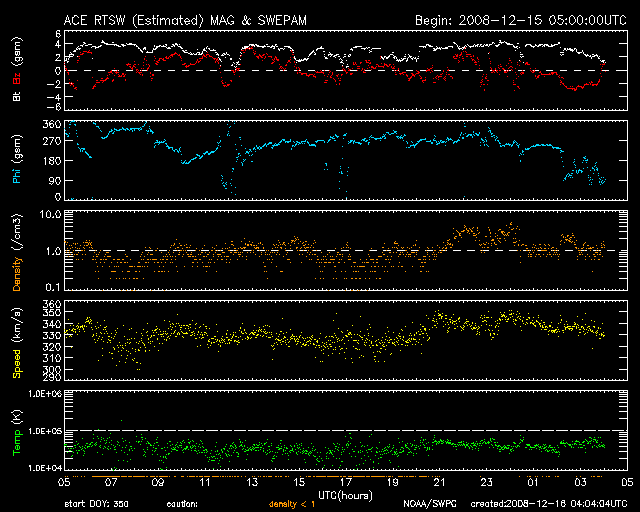Select the '1.0' tick on the Density axis
Image resolution: width=640 pixels, height=512 pixels.
pyautogui.click(x=53, y=251)
